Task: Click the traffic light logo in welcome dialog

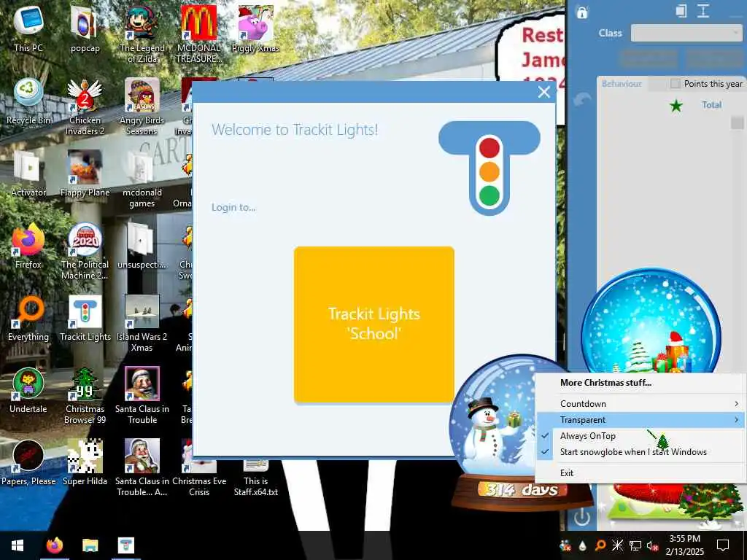Action: click(489, 168)
